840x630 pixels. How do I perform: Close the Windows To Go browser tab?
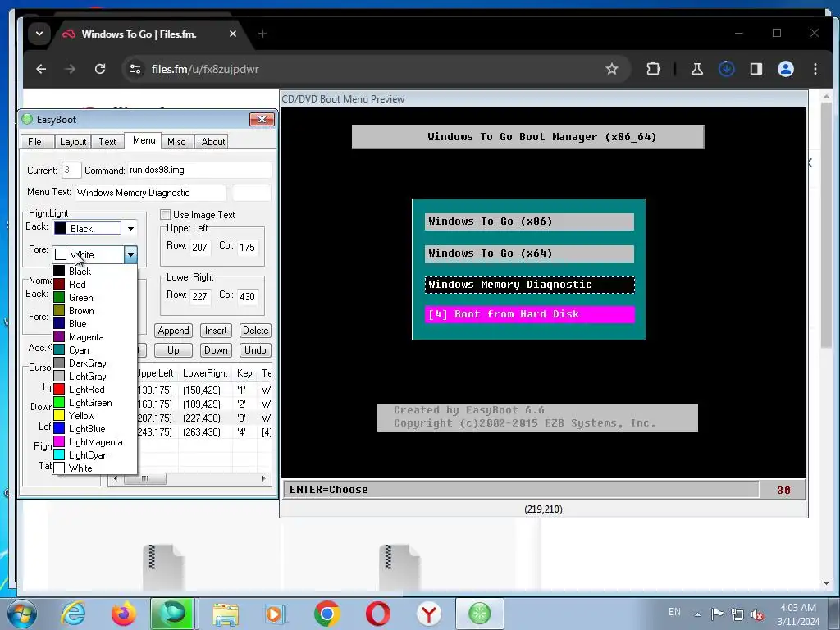point(232,34)
